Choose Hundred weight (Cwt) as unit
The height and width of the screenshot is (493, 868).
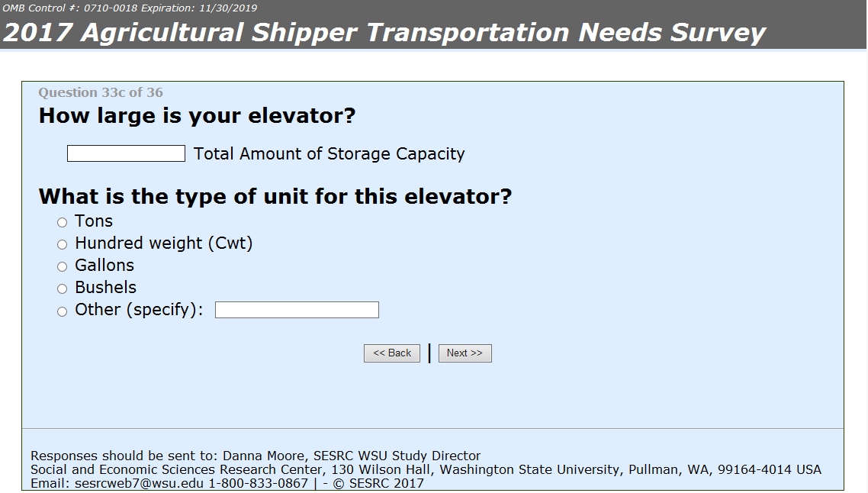pos(63,245)
